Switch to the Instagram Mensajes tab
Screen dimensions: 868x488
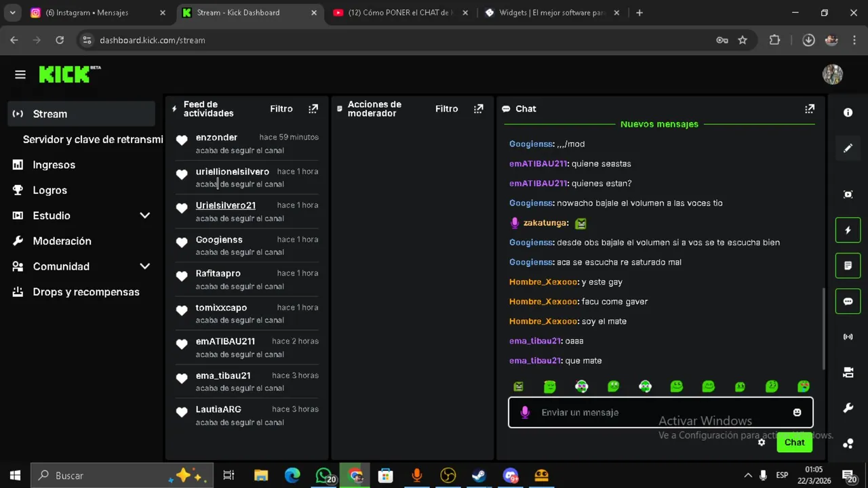(x=98, y=12)
